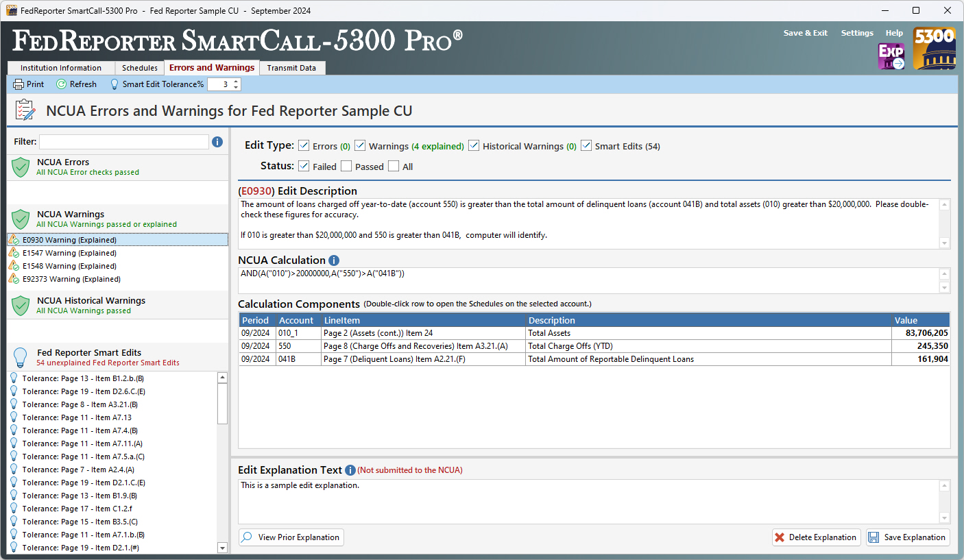Click the 5300 capitol building logo

pos(934,48)
